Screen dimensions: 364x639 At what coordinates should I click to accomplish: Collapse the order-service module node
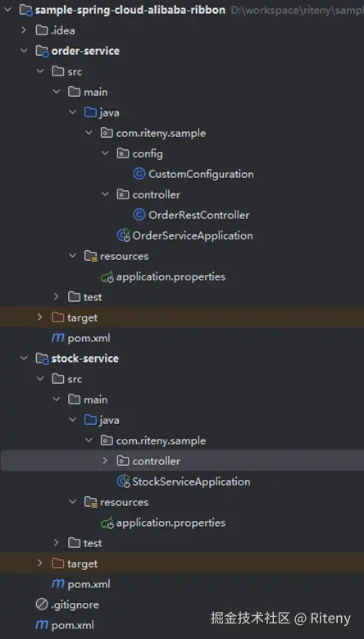24,51
